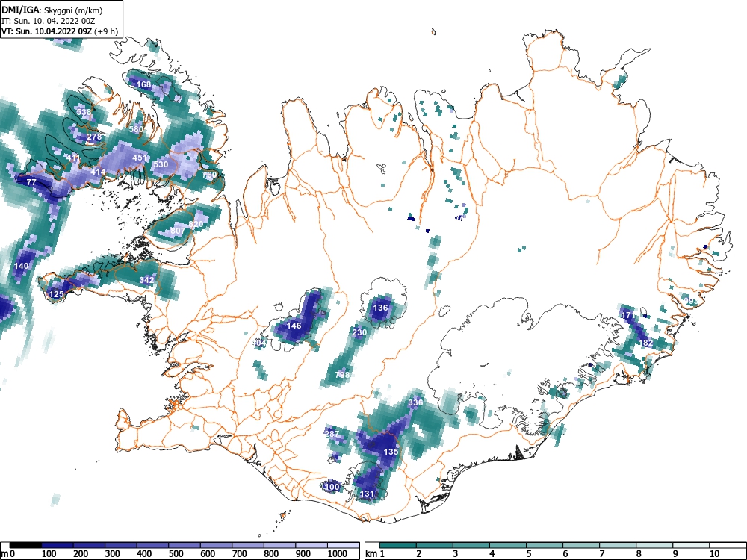747x560 pixels.
Task: Click the visibility value '538' on the map
Action: tap(84, 113)
